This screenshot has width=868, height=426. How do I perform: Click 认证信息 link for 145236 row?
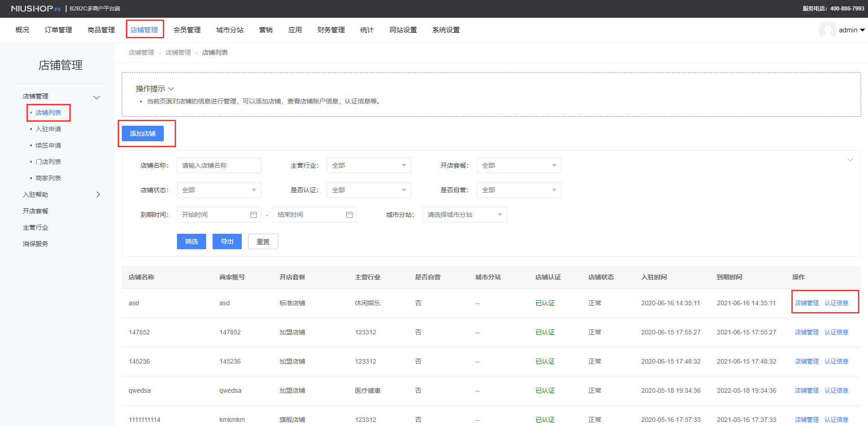tap(837, 361)
